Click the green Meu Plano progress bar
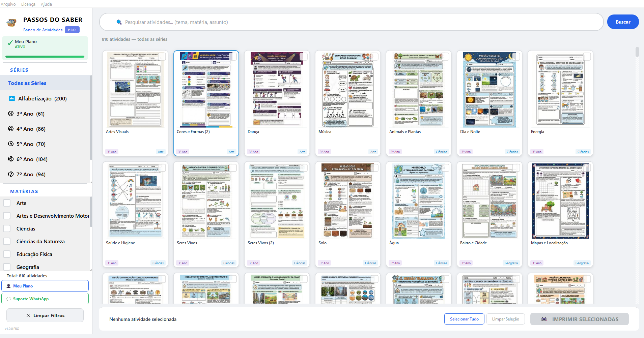Image resolution: width=644 pixels, height=338 pixels. pos(45,57)
